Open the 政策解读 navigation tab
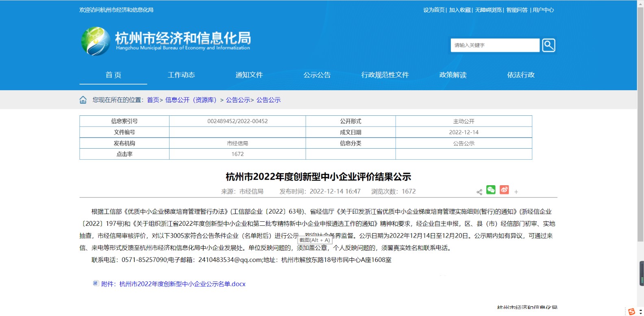 coord(453,75)
